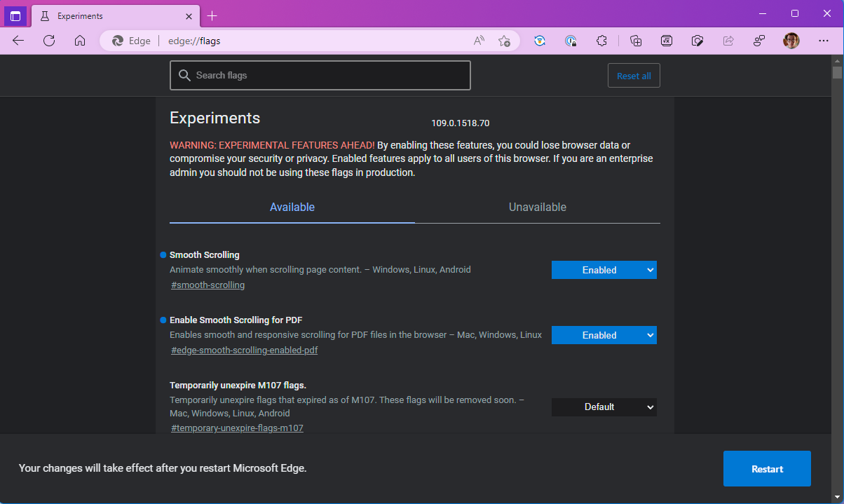This screenshot has width=844, height=504.
Task: Switch to the Available tab
Action: tap(292, 207)
